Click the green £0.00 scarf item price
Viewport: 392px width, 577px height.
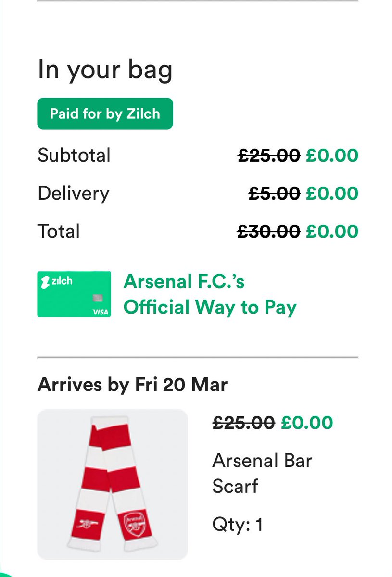pos(307,423)
